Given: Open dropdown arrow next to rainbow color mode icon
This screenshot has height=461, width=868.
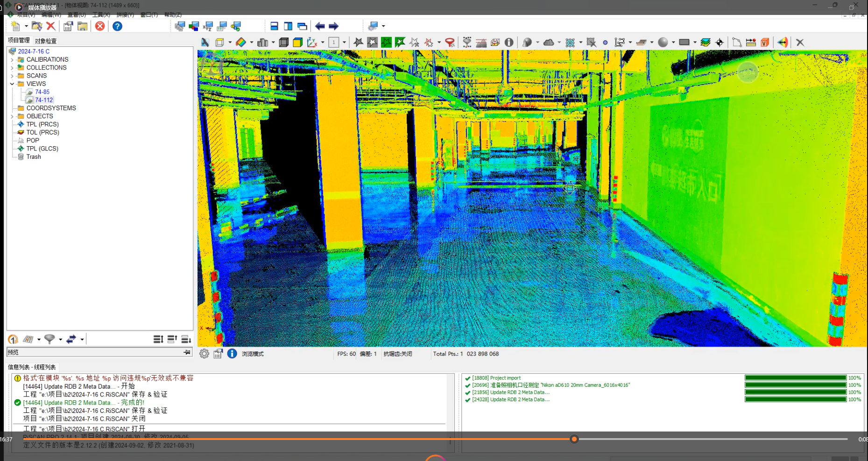Looking at the screenshot, I should pyautogui.click(x=252, y=43).
